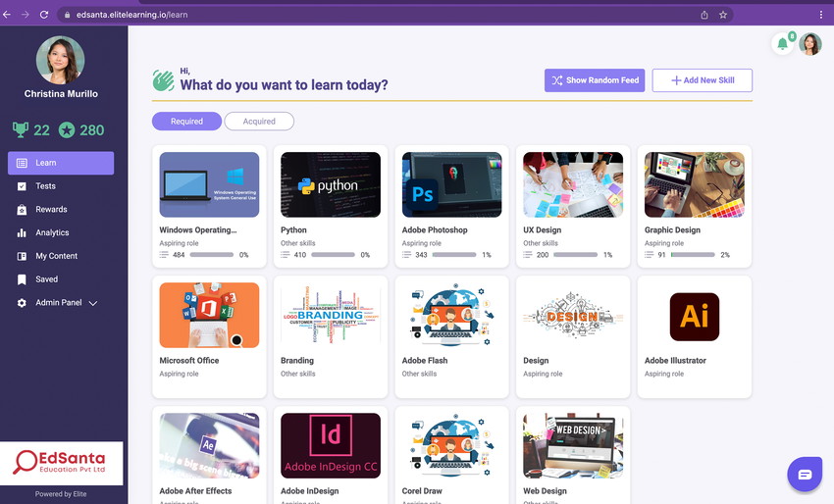This screenshot has width=834, height=504.
Task: Click the Analytics bar chart icon
Action: coord(22,232)
